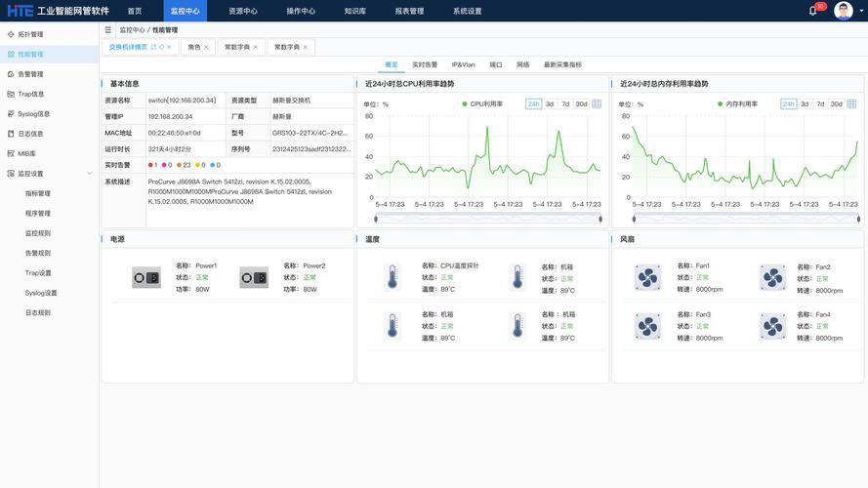The image size is (868, 488).
Task: Open Trap设置 submenu item
Action: [x=38, y=273]
